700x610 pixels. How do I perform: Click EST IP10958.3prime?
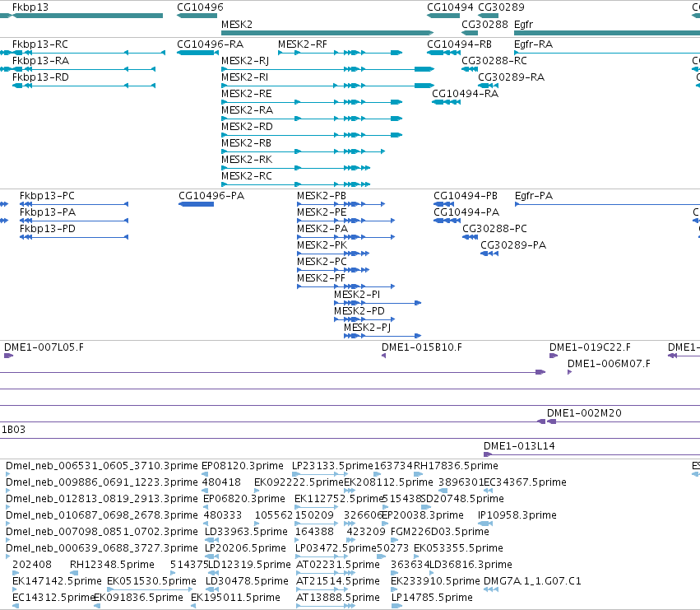coord(517,515)
